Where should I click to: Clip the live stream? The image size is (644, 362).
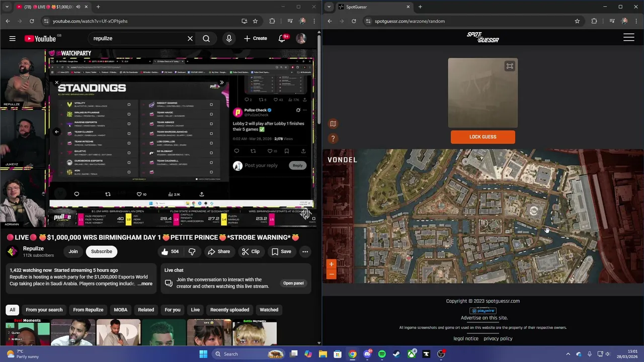251,251
